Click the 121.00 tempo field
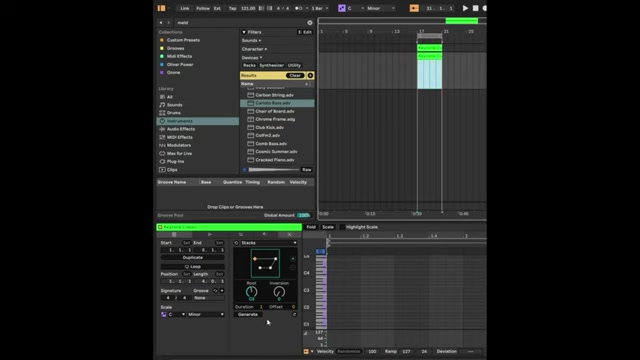This screenshot has width=640, height=360. click(x=248, y=8)
